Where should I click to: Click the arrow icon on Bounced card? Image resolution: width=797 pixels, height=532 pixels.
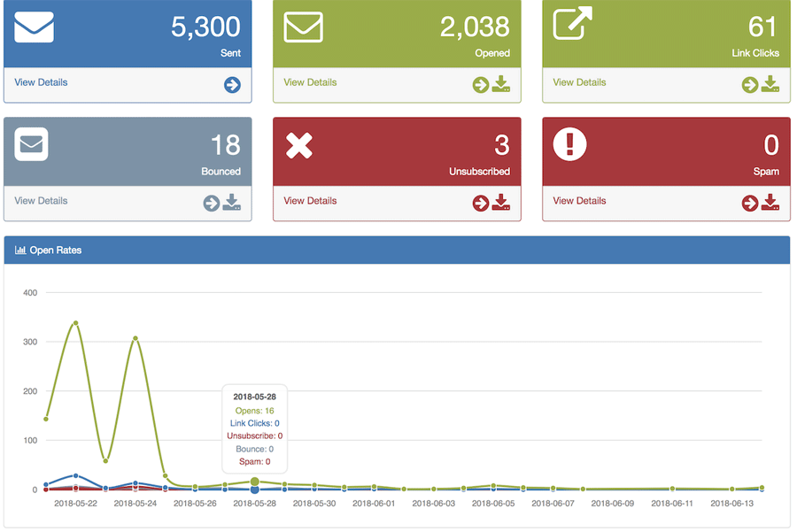tap(211, 204)
